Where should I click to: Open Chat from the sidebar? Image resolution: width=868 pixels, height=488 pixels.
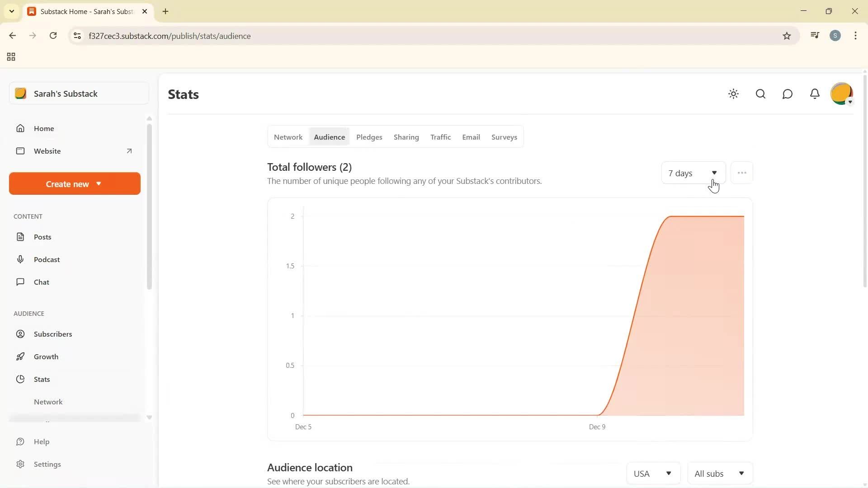pos(21,282)
